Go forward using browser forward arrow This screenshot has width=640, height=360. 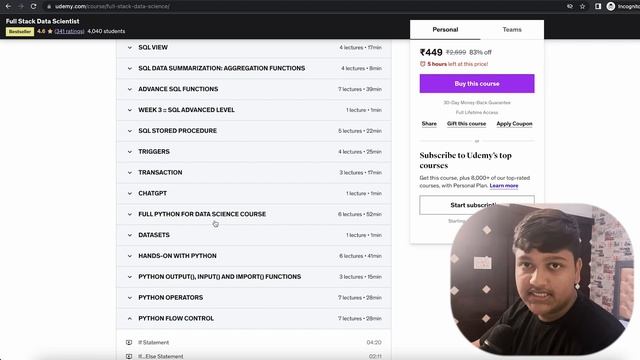pyautogui.click(x=21, y=6)
